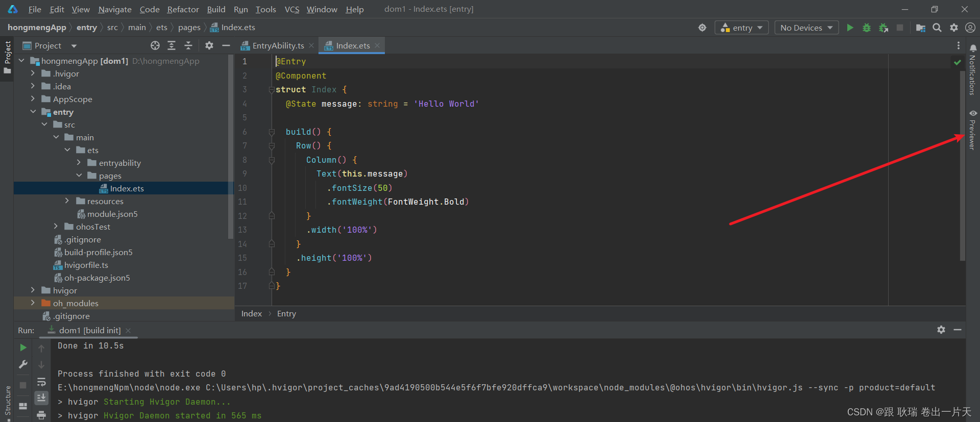
Task: Click pages in the navigation breadcrumb
Action: [x=189, y=28]
